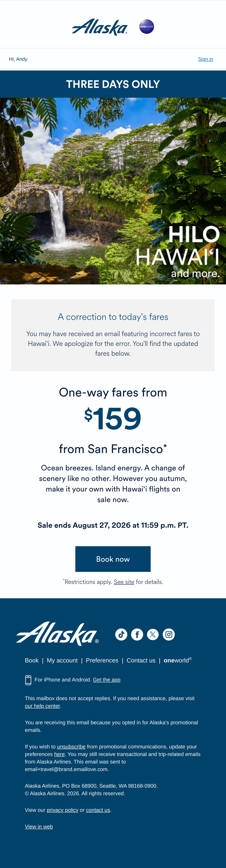226x868 pixels.
Task: Click the Alaska logo in the header
Action: tap(100, 27)
